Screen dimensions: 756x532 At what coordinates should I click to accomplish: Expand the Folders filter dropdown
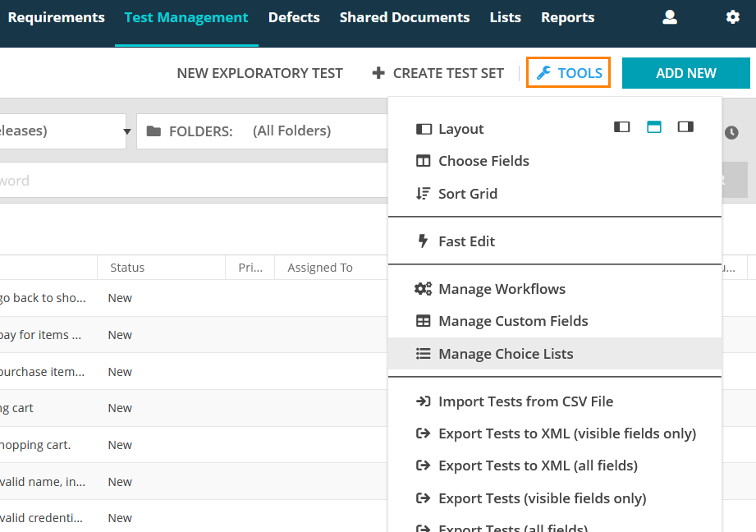tap(261, 131)
